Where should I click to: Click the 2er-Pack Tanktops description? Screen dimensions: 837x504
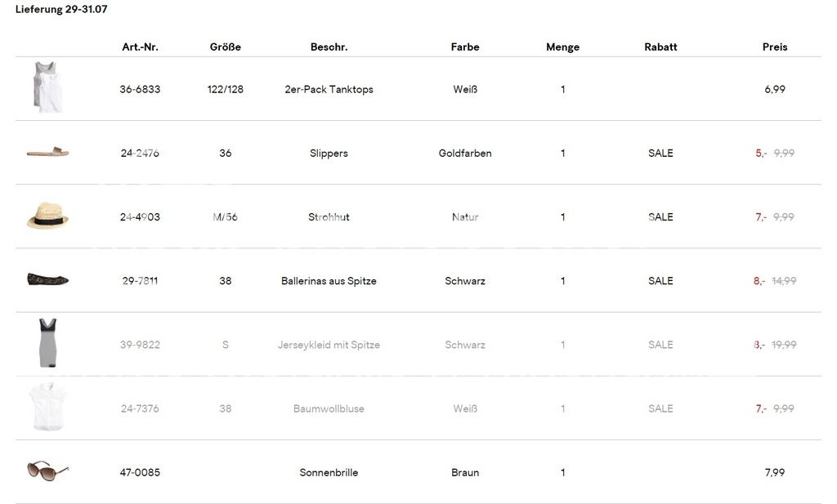point(329,89)
